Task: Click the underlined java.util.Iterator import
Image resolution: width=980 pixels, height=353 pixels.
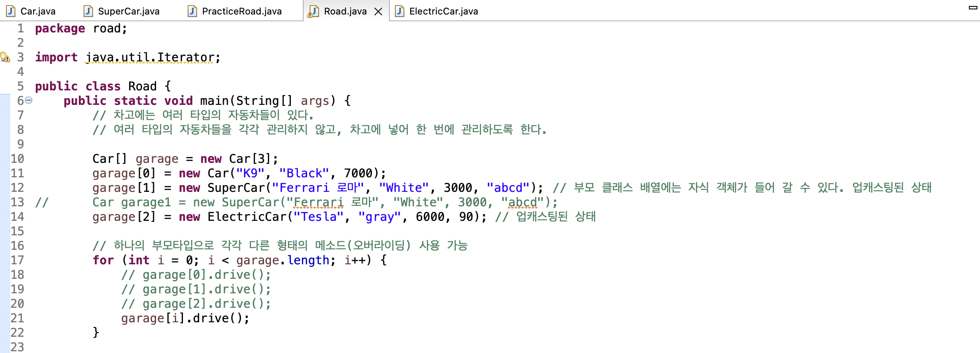Action: tap(150, 58)
